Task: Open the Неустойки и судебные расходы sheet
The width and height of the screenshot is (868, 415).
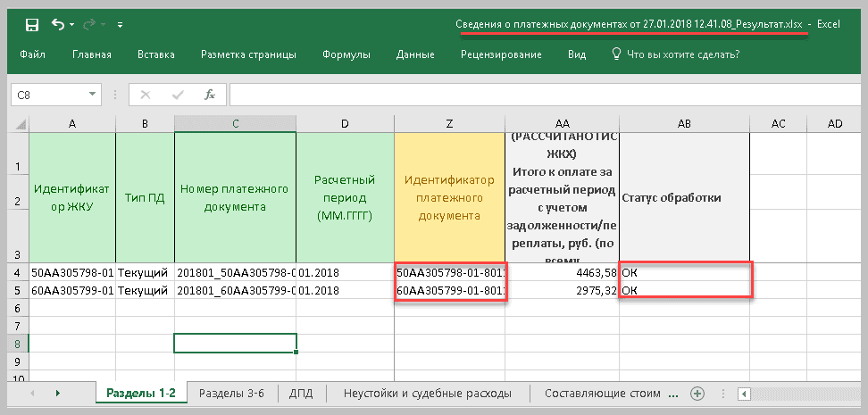Action: coord(427,394)
